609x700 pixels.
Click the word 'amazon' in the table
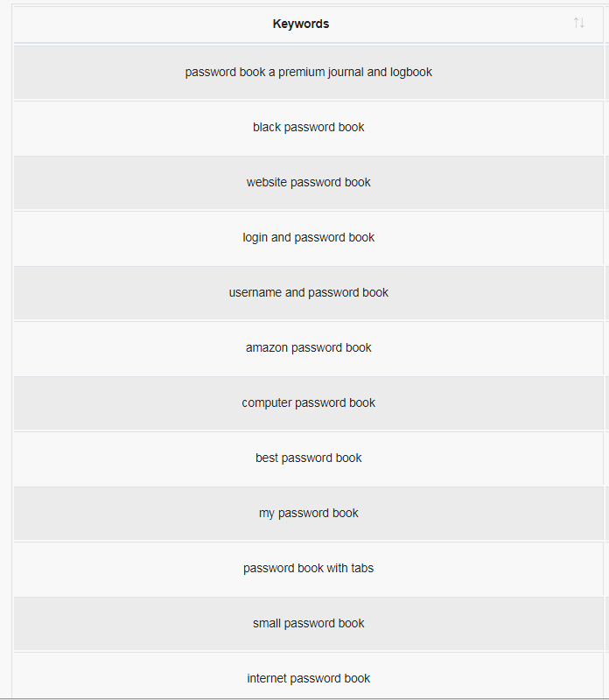(267, 347)
